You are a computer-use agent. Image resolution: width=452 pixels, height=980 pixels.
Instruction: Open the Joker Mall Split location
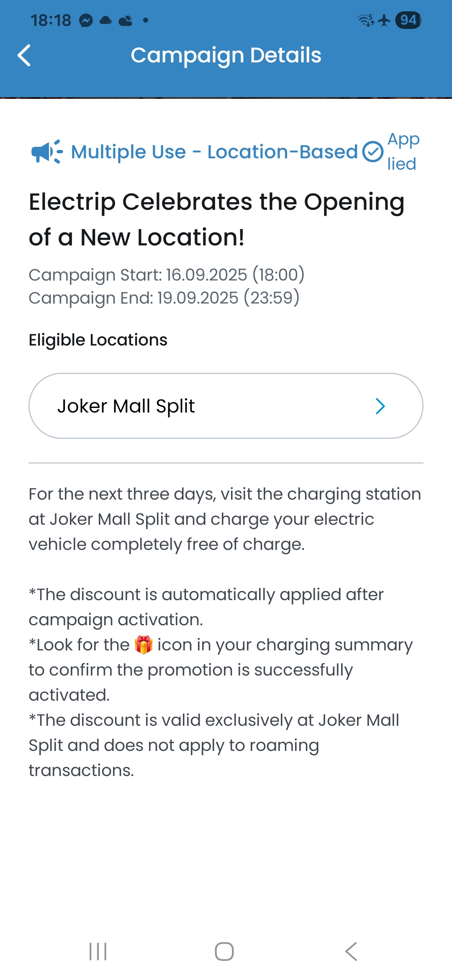tap(226, 406)
